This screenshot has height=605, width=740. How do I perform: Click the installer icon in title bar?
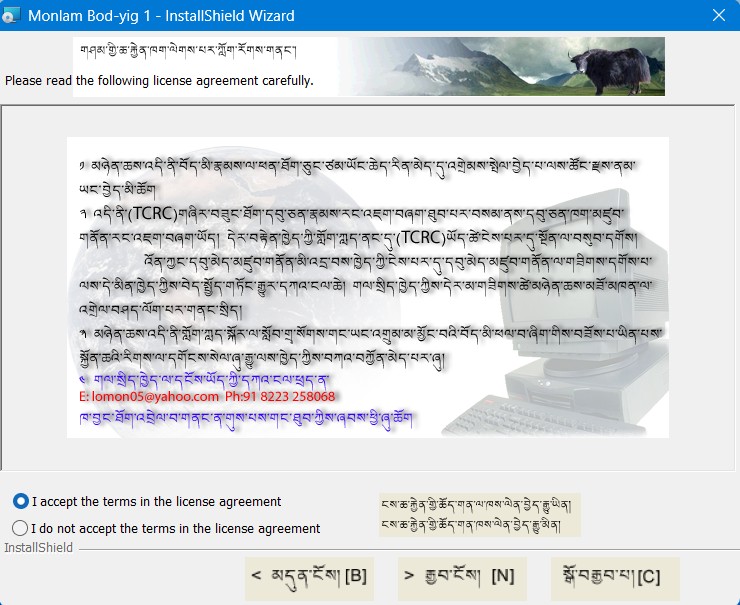click(11, 15)
